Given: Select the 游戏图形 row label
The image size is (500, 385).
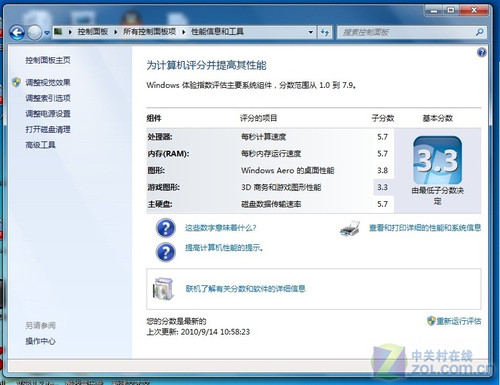Looking at the screenshot, I should 163,187.
